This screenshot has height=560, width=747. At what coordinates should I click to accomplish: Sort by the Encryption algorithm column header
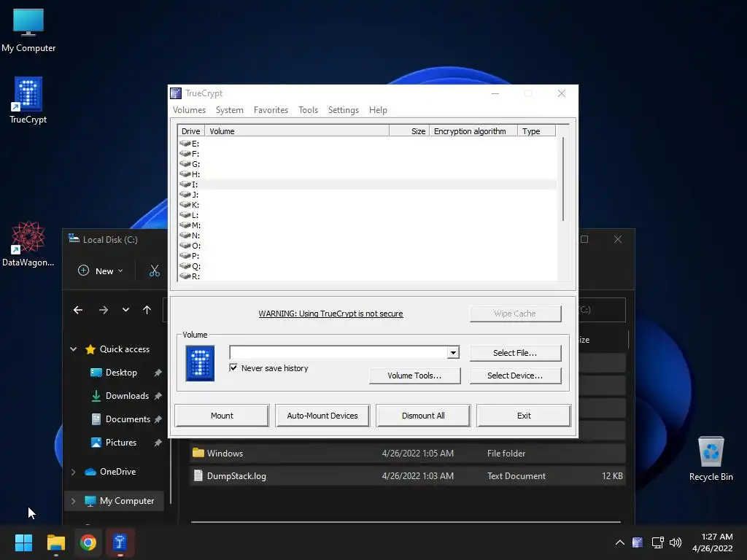point(473,131)
